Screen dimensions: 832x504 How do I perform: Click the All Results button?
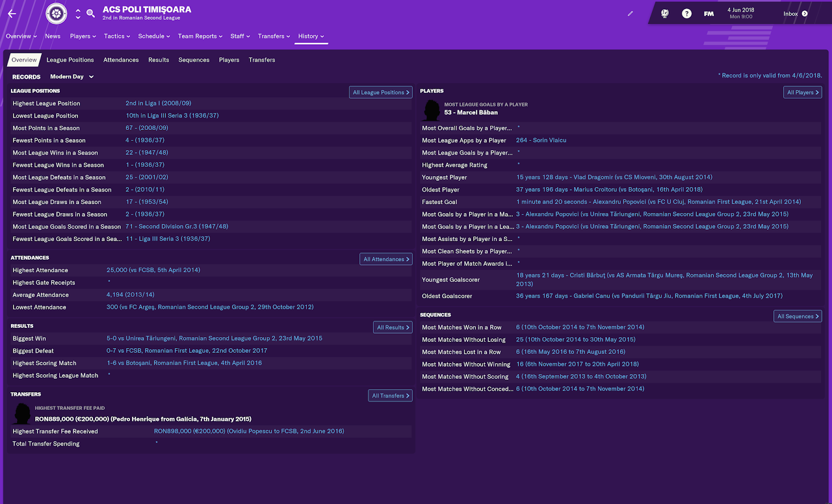tap(393, 327)
